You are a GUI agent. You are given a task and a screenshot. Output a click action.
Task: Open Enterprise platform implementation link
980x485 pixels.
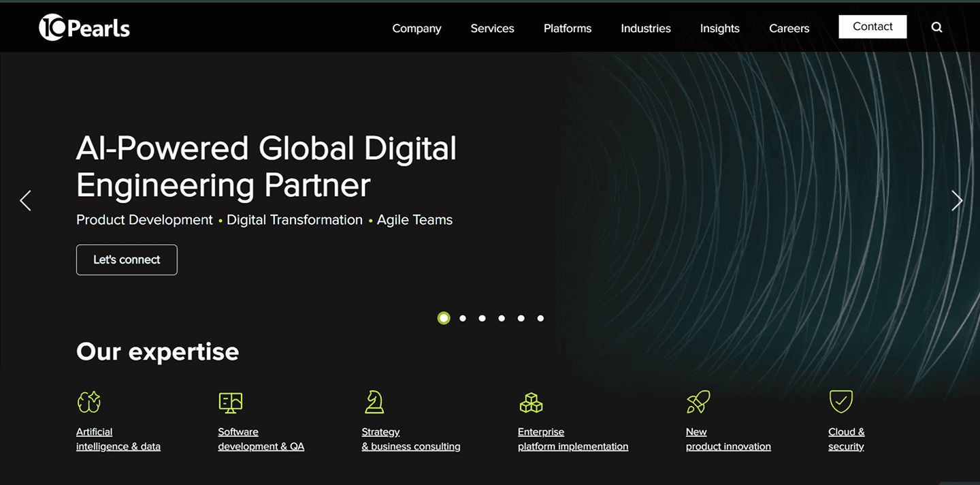(x=573, y=439)
